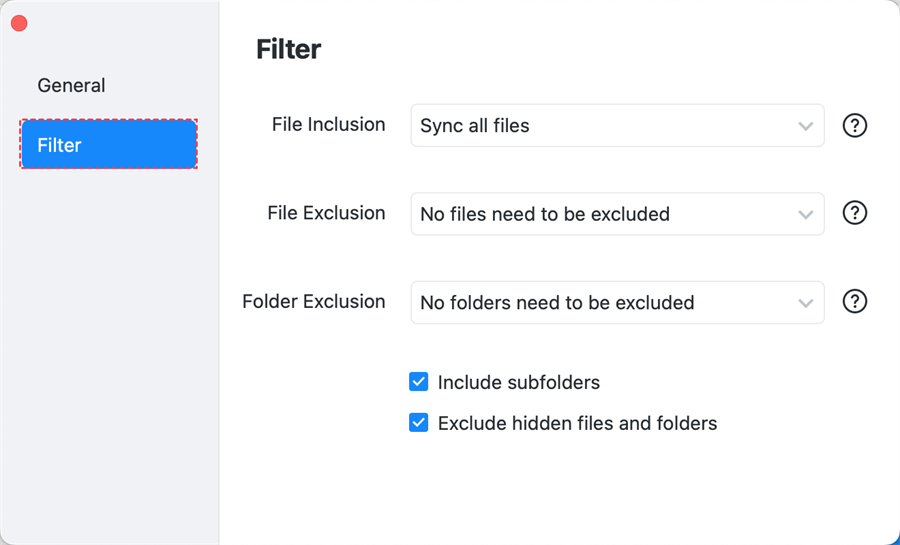Click the "File Inclusion" field label
Viewport: 900px width, 545px height.
click(328, 125)
